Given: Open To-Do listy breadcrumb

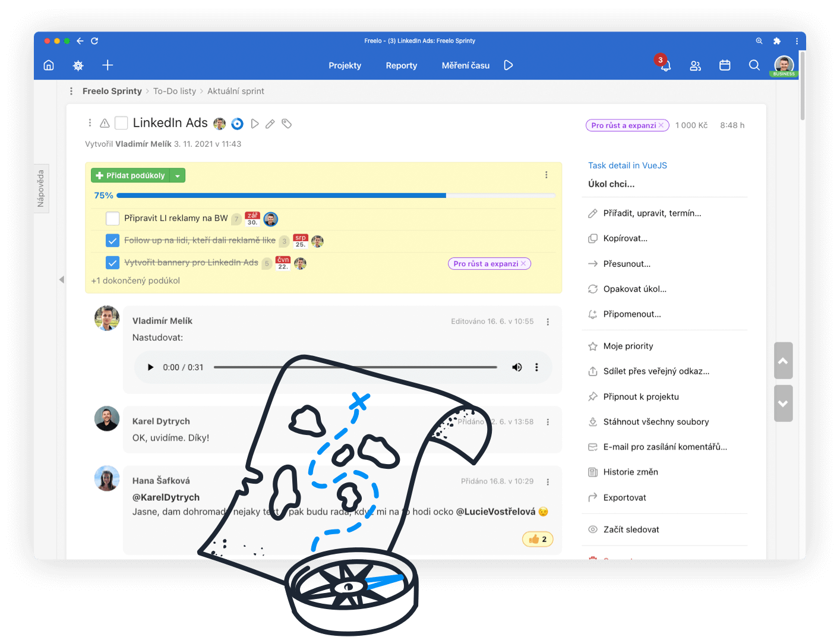Looking at the screenshot, I should click(175, 91).
